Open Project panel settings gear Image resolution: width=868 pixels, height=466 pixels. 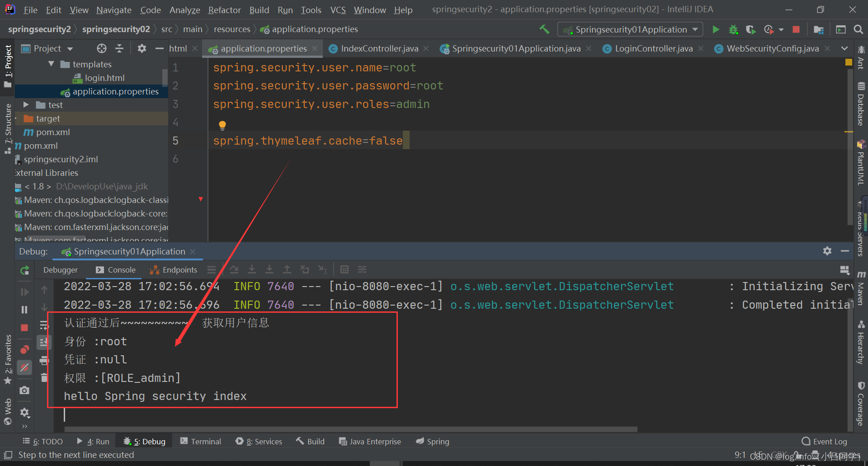coord(142,48)
